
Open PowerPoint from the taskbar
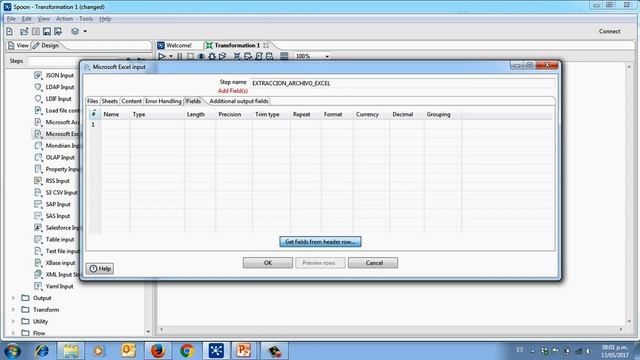(244, 351)
